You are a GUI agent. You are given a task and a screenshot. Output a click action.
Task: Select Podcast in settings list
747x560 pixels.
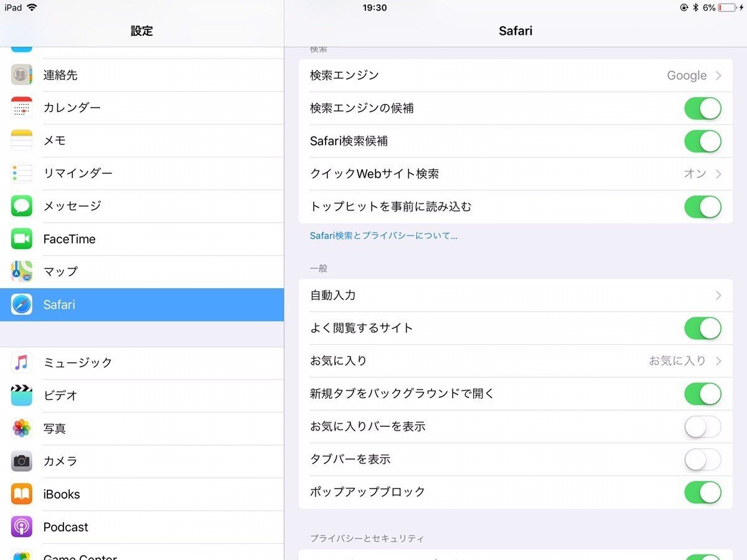click(x=142, y=527)
